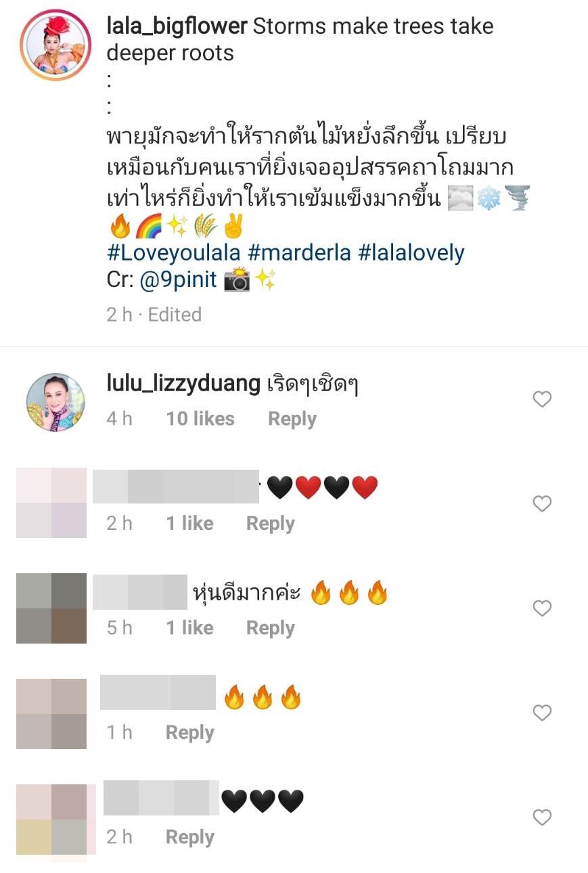588x873 pixels.
Task: Reply to the three black hearts comment
Action: pyautogui.click(x=190, y=837)
